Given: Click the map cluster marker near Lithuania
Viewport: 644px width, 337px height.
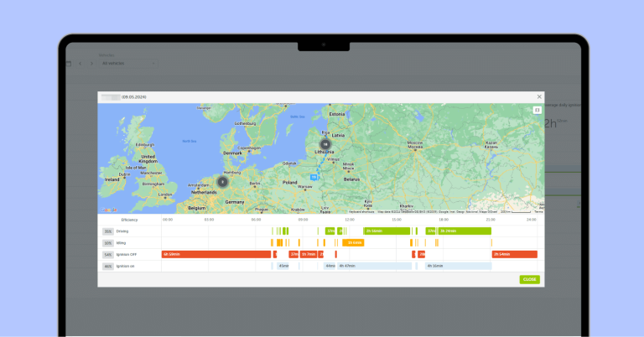Looking at the screenshot, I should tap(325, 144).
